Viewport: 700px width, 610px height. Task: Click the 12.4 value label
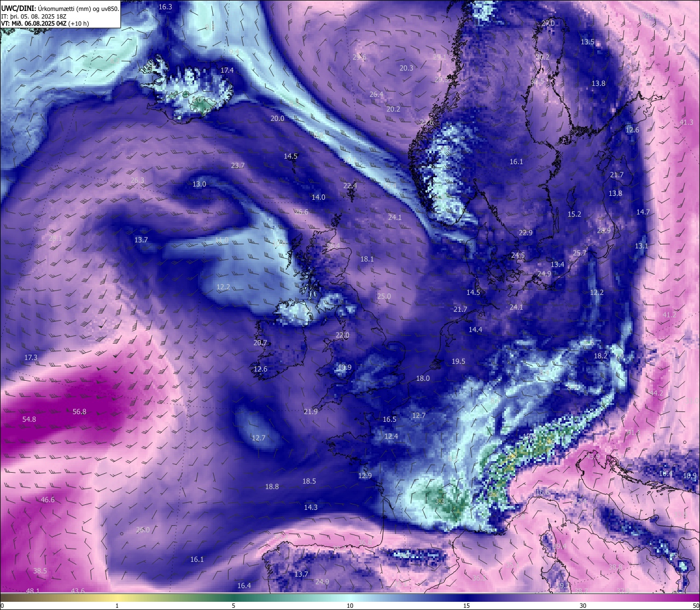click(391, 437)
